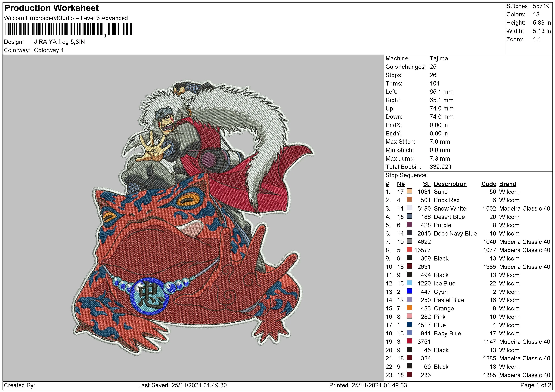Click the 'Description' column header
Screen dimensions: 555x392
coord(450,184)
